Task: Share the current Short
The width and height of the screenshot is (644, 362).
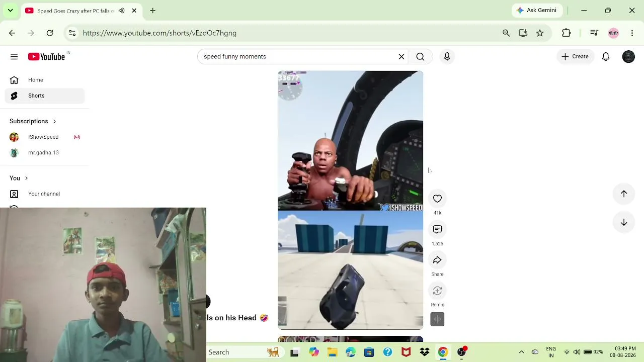Action: coord(437,260)
